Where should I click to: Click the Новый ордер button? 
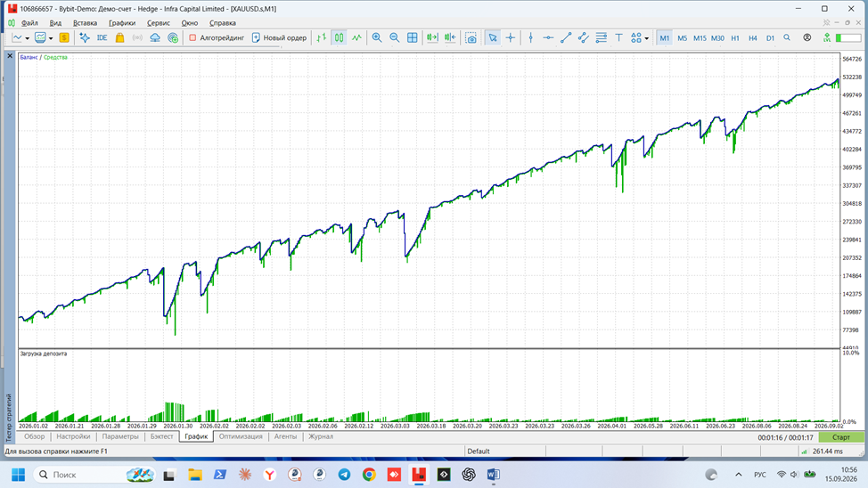279,37
